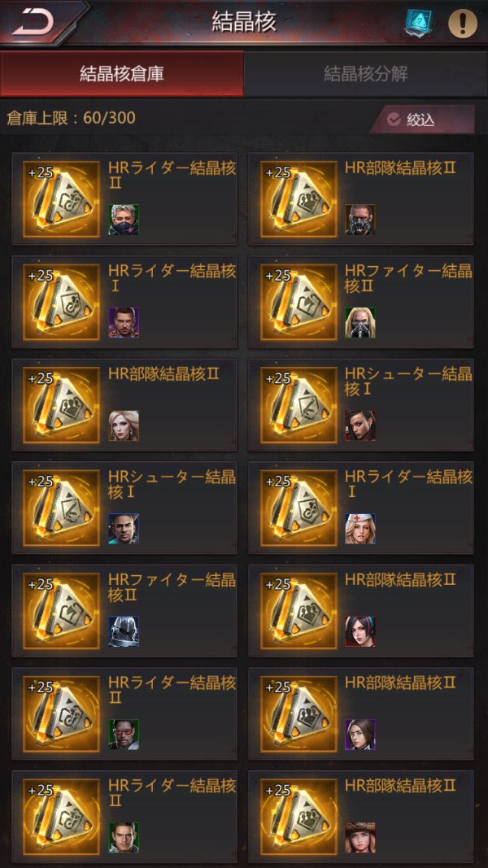Open the exclamation info icon

[462, 24]
